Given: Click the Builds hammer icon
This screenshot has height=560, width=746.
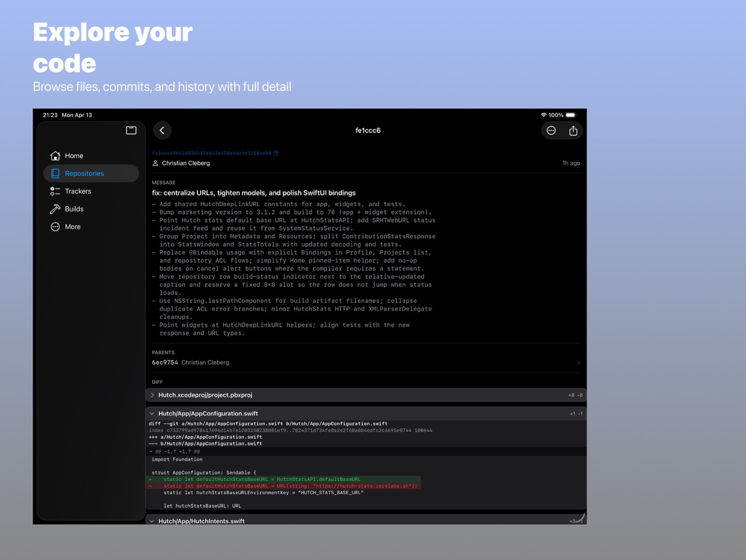Looking at the screenshot, I should [56, 209].
